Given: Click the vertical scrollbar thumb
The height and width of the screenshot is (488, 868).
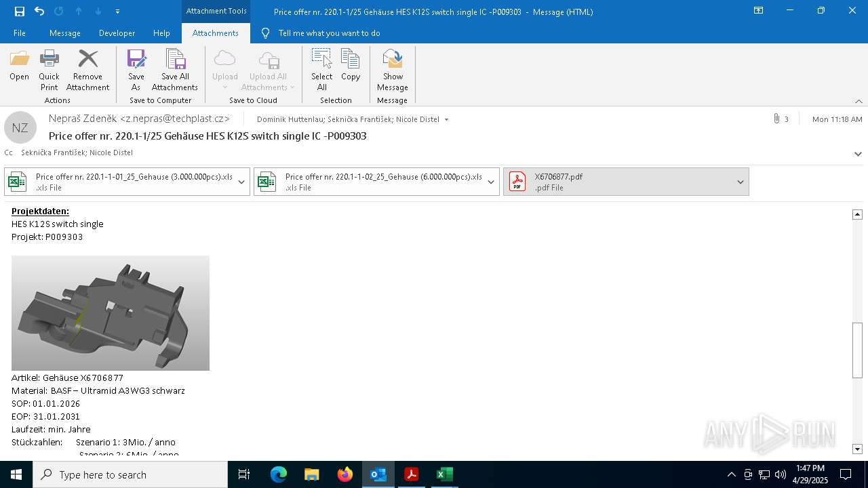Looking at the screenshot, I should [857, 350].
